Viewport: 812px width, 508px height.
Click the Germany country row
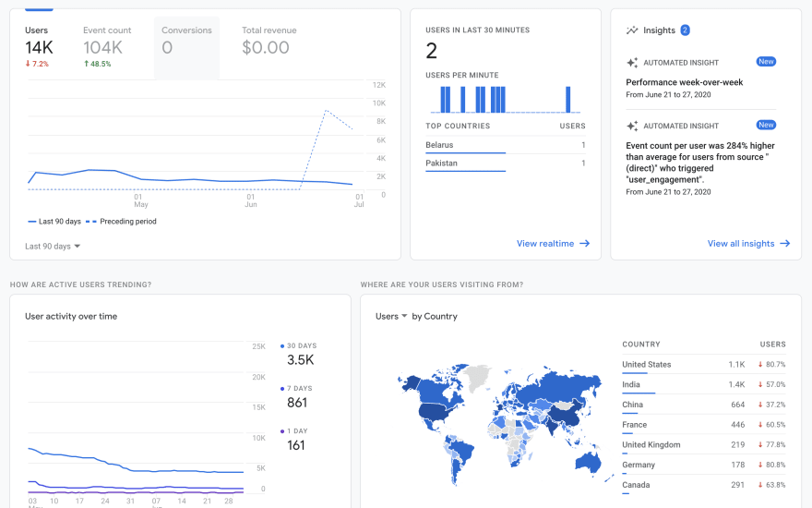click(x=704, y=465)
